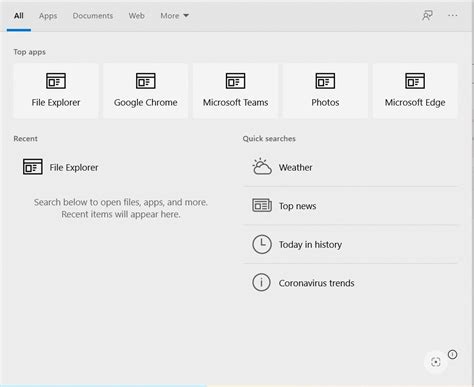Click the Today in history clock icon
474x387 pixels.
262,244
